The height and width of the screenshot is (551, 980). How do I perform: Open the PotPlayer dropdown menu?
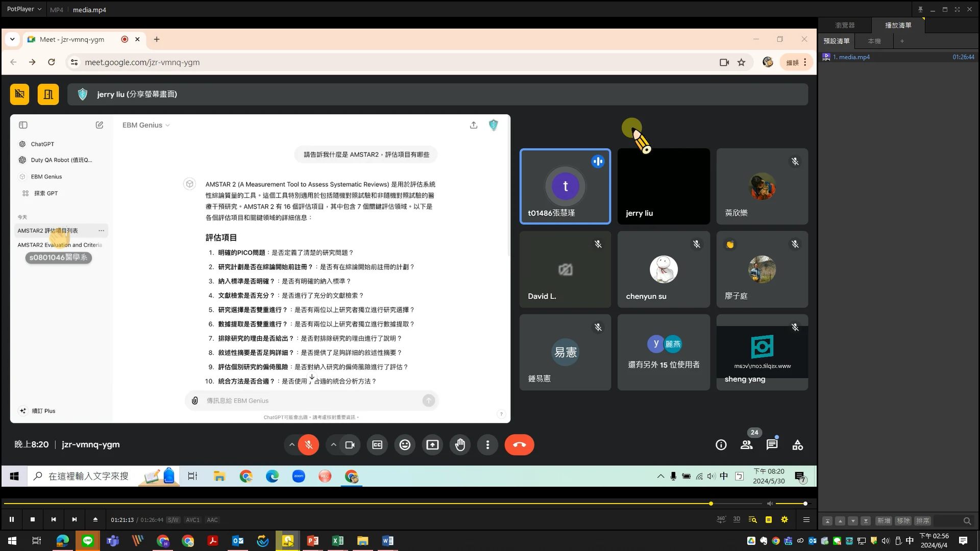[24, 9]
